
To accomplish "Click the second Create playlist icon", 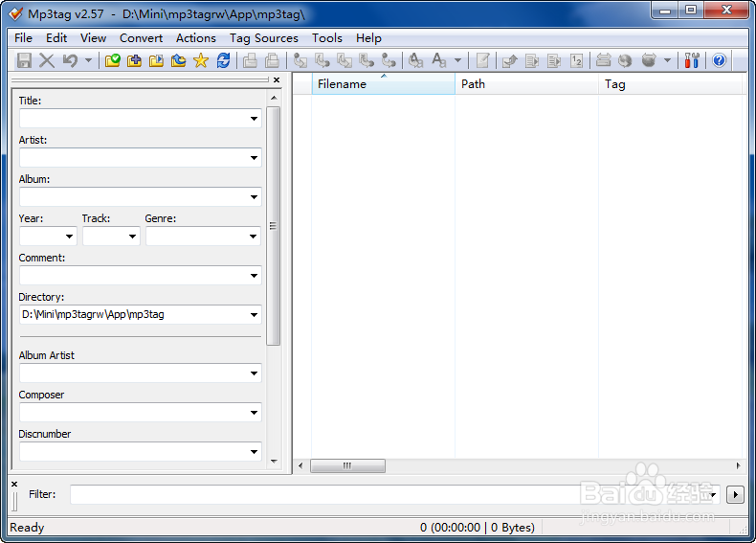I will click(554, 61).
